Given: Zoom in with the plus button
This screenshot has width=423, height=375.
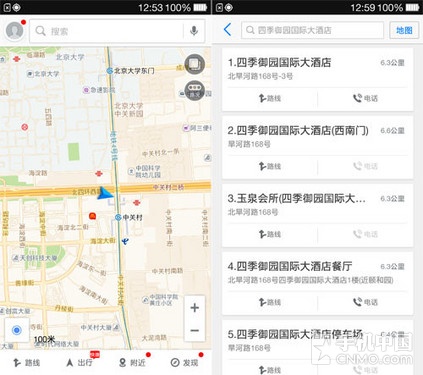Looking at the screenshot, I should coord(195,307).
